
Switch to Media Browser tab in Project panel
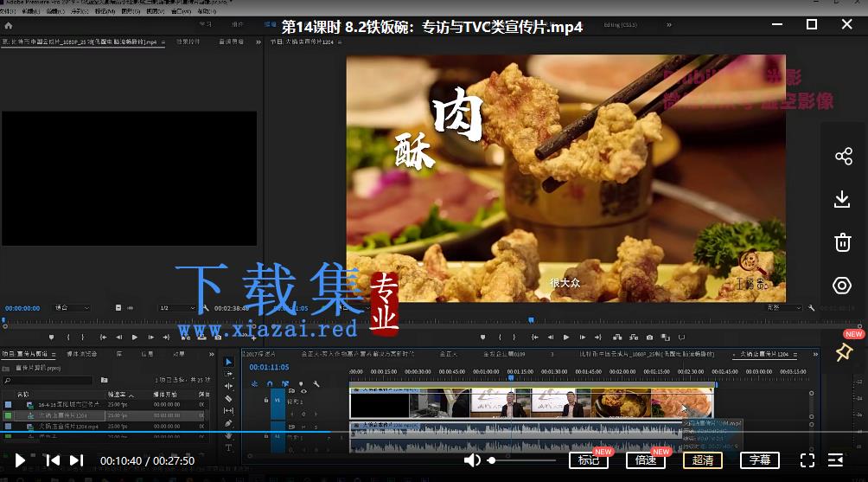[x=82, y=354]
